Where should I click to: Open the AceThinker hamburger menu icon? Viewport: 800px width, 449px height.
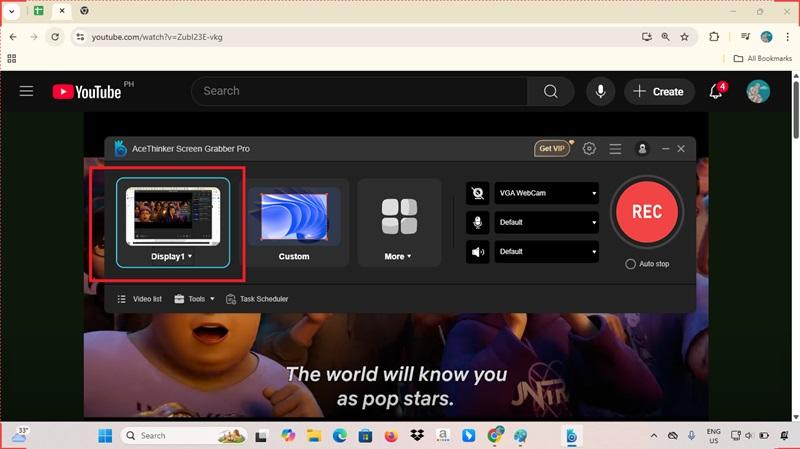click(x=615, y=148)
